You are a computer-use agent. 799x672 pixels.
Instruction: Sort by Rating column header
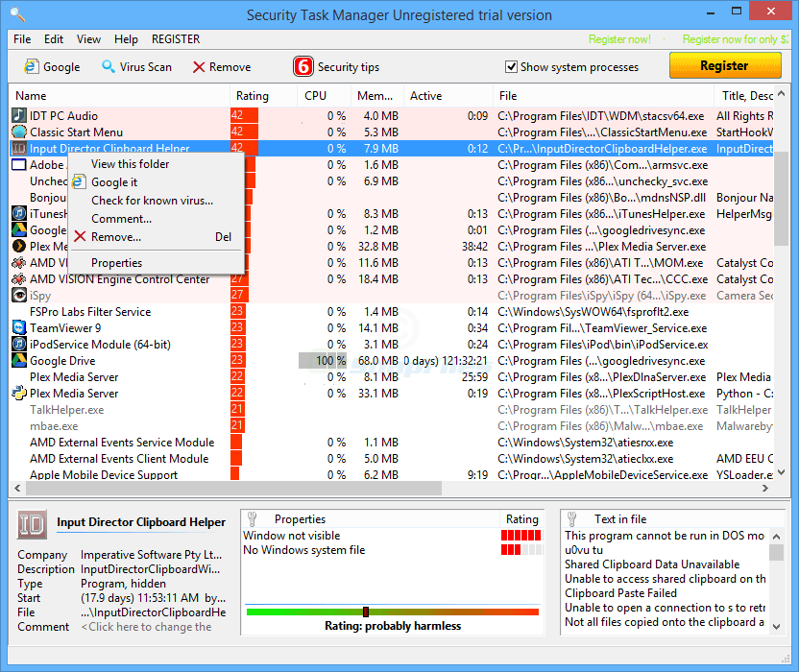(263, 96)
